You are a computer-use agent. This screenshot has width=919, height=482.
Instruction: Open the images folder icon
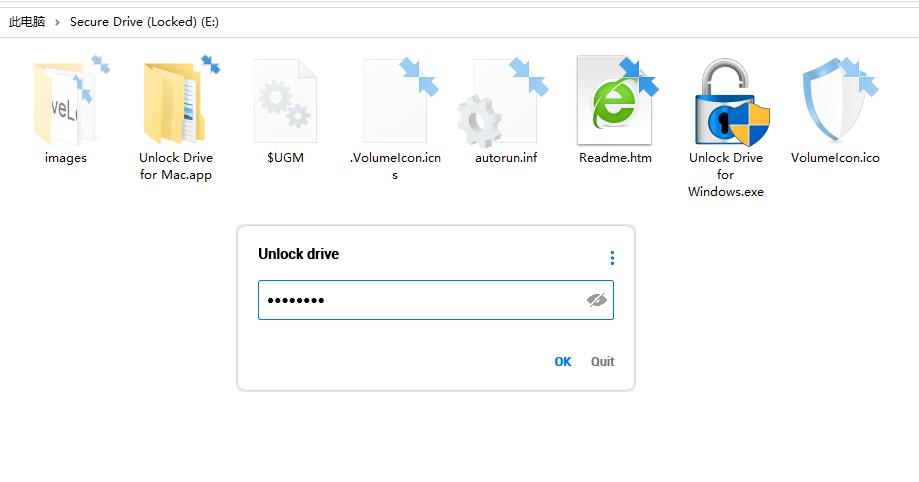click(x=67, y=101)
